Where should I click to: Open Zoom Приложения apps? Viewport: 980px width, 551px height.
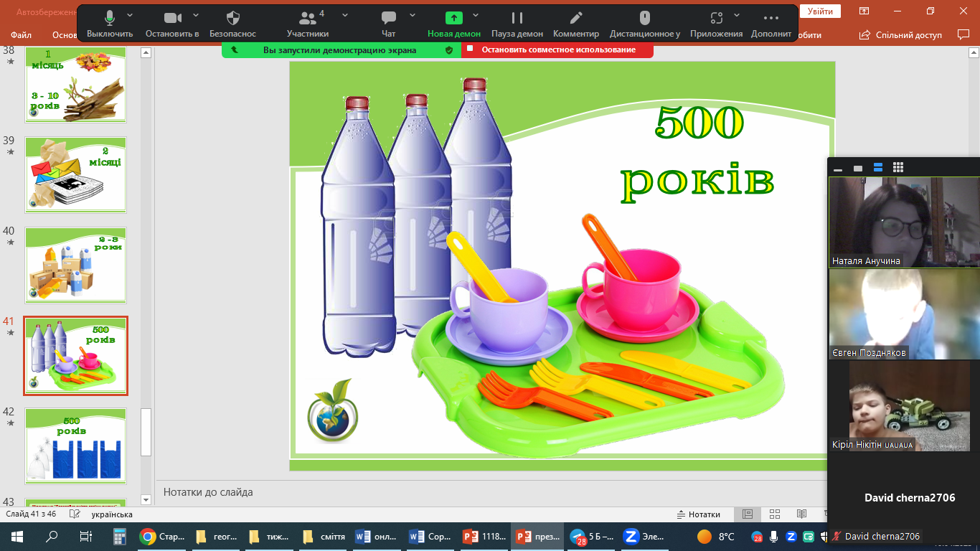click(x=716, y=24)
